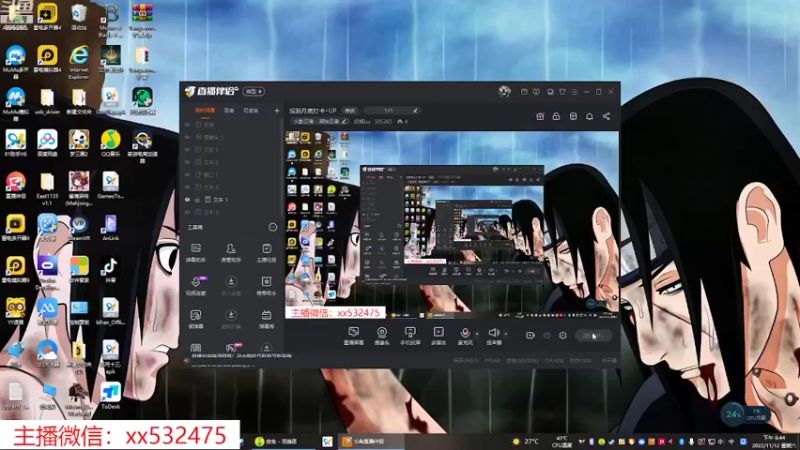Switch to the first scene tab
Viewport: 800px width, 450px height.
pos(205,110)
